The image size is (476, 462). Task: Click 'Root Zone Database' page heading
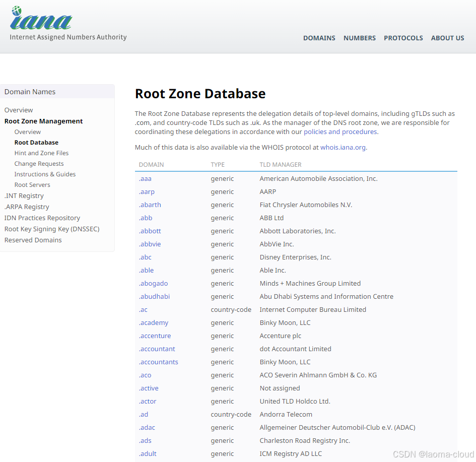[200, 94]
